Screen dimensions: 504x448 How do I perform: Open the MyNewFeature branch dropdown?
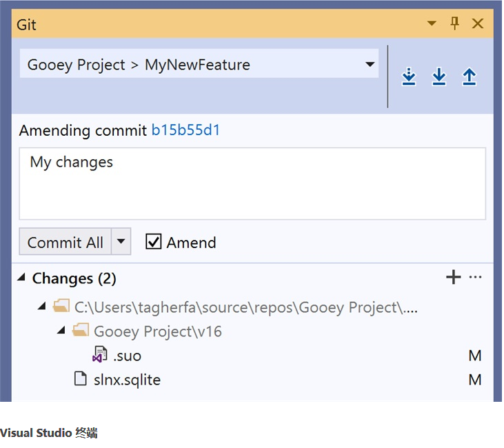click(x=199, y=63)
